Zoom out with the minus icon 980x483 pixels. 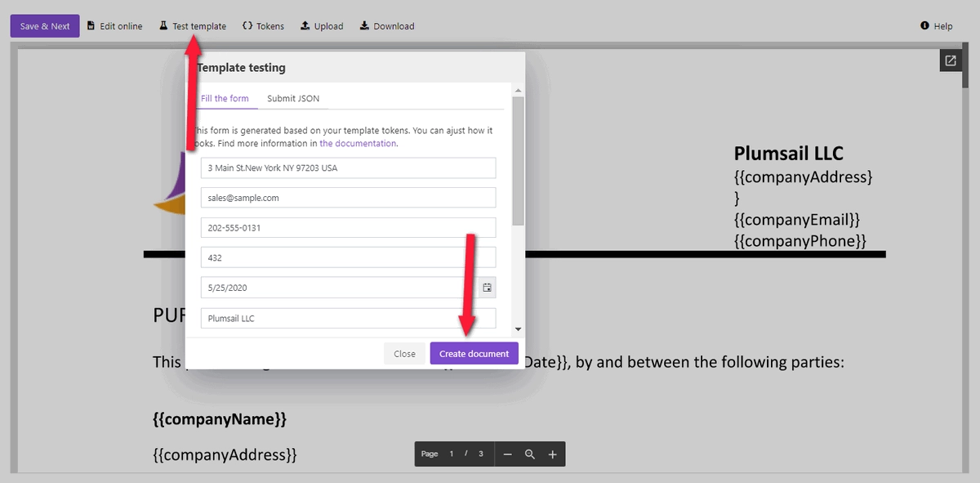pos(507,454)
